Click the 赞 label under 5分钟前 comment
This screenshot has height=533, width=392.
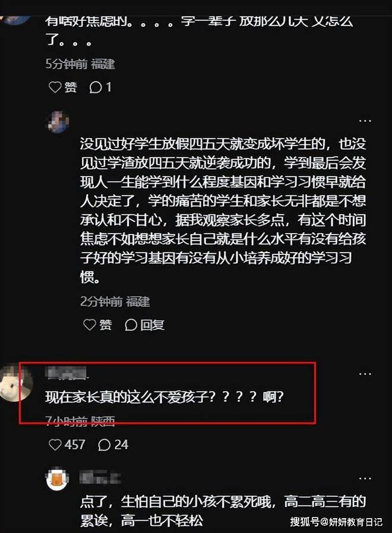[x=71, y=87]
